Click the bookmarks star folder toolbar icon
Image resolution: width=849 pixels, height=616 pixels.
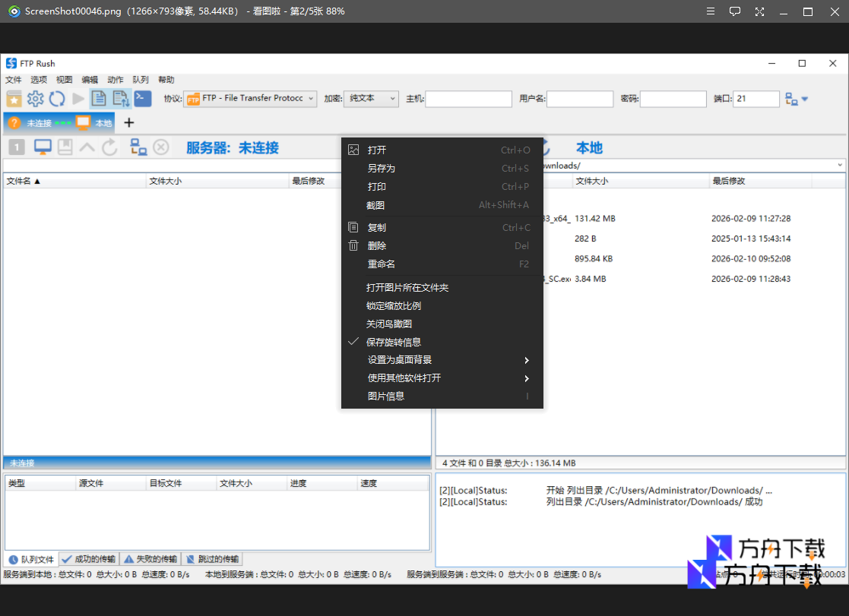[14, 99]
